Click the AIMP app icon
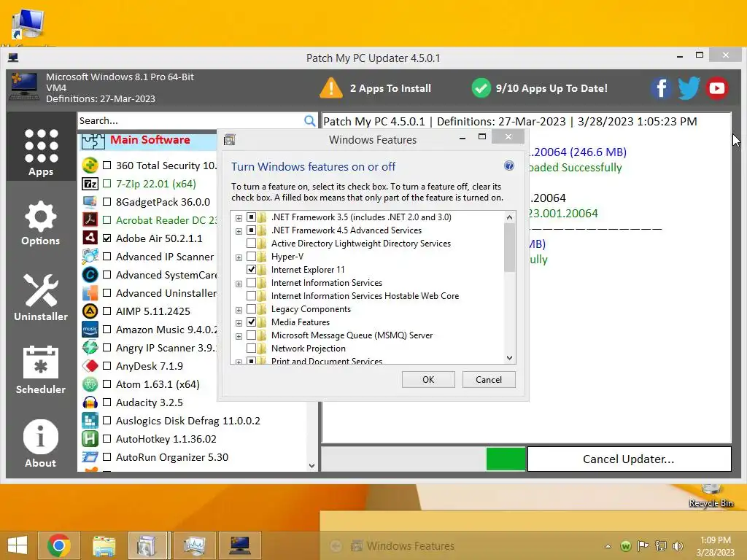747x560 pixels. (90, 311)
